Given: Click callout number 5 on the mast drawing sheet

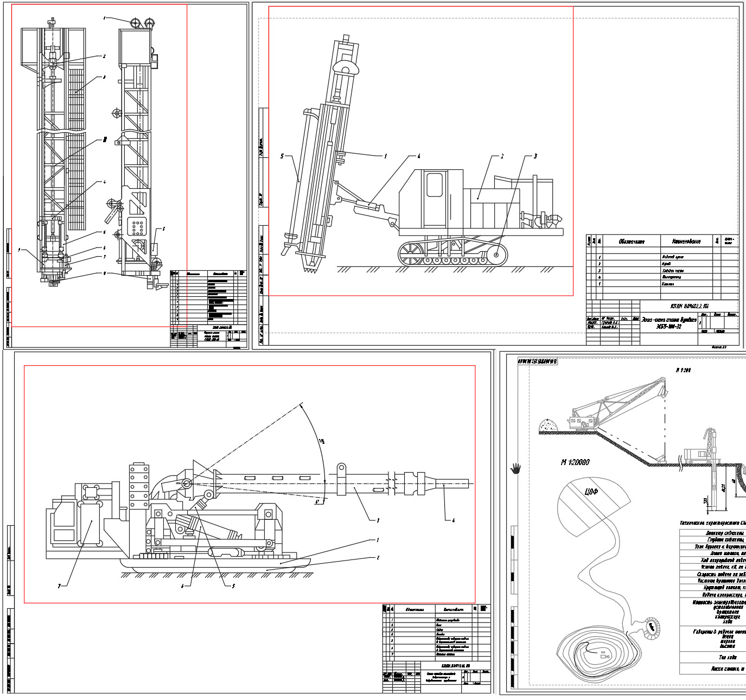Looking at the screenshot, I should [x=163, y=228].
